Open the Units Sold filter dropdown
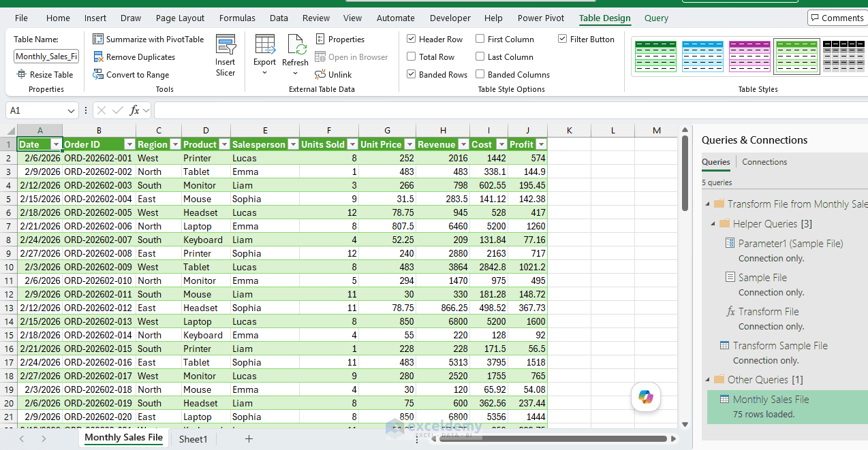 (x=352, y=144)
